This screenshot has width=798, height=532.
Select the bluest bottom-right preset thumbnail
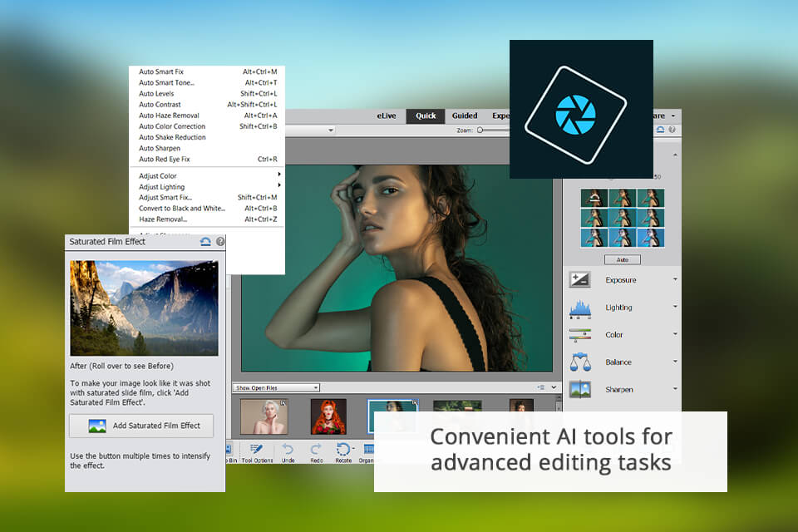pyautogui.click(x=651, y=238)
